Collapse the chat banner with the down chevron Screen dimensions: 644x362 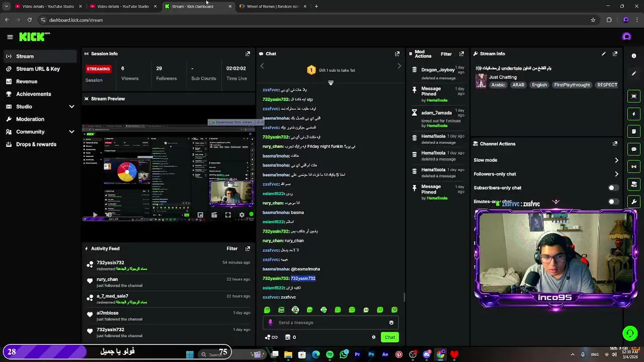[331, 83]
